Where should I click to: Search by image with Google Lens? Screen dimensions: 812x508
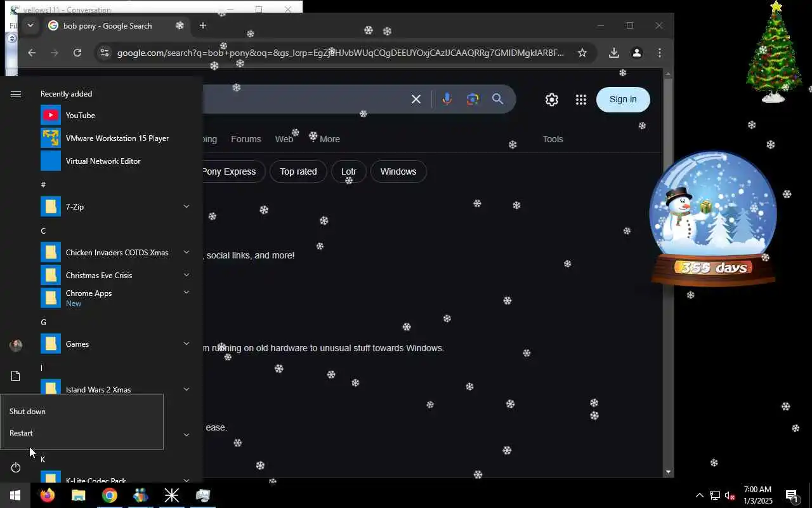(473, 99)
